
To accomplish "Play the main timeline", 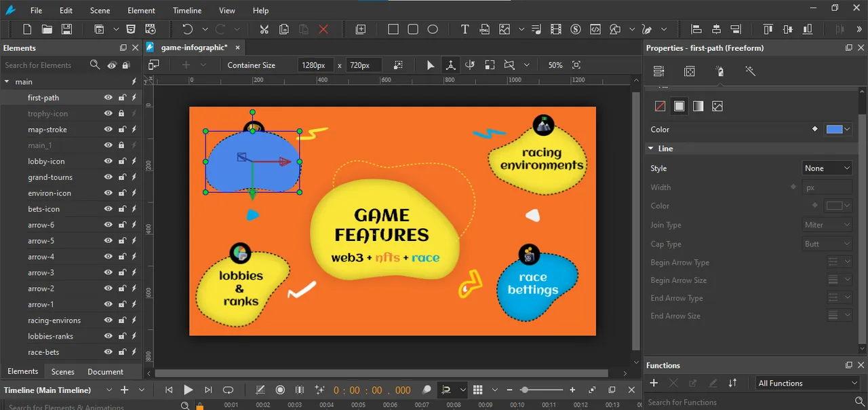I will (189, 390).
